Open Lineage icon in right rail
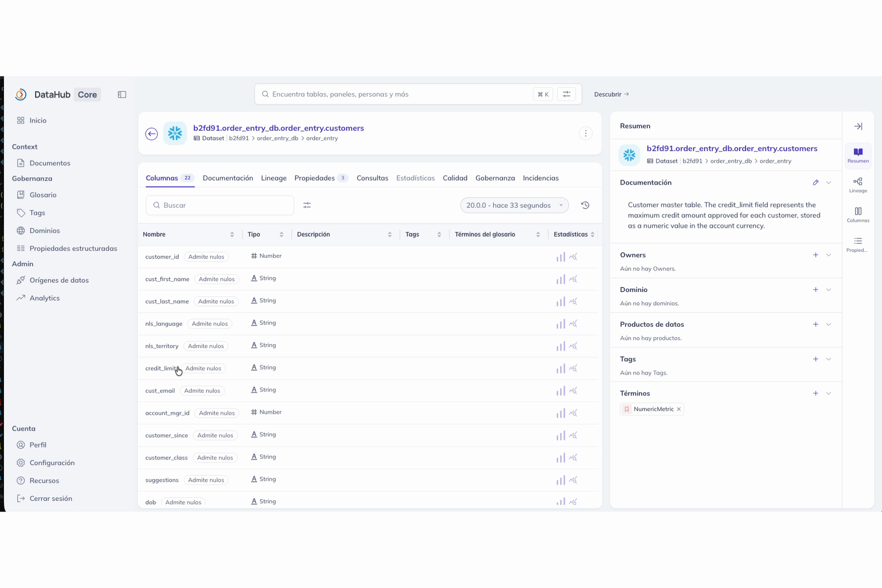 pos(858,185)
